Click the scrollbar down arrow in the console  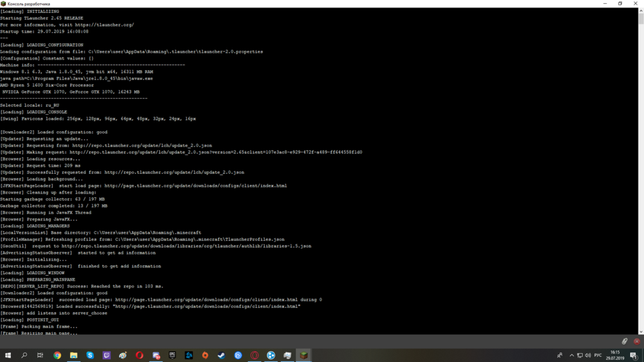point(641,331)
